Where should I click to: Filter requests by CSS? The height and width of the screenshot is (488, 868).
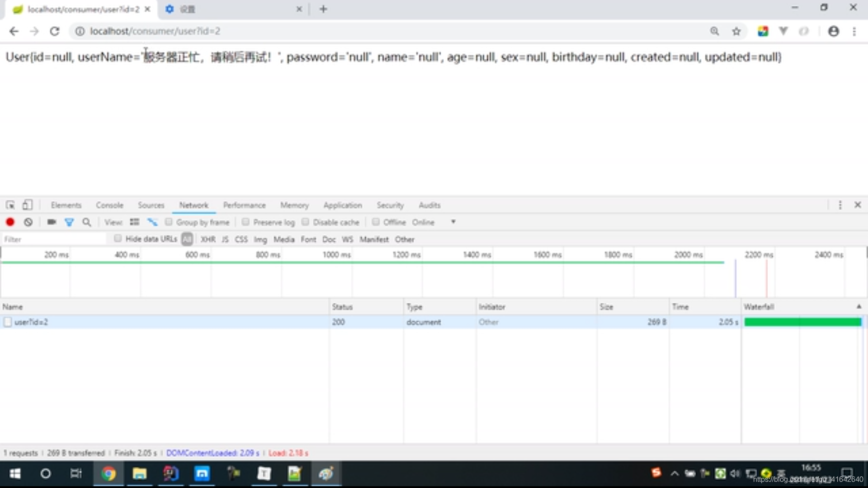pos(241,239)
